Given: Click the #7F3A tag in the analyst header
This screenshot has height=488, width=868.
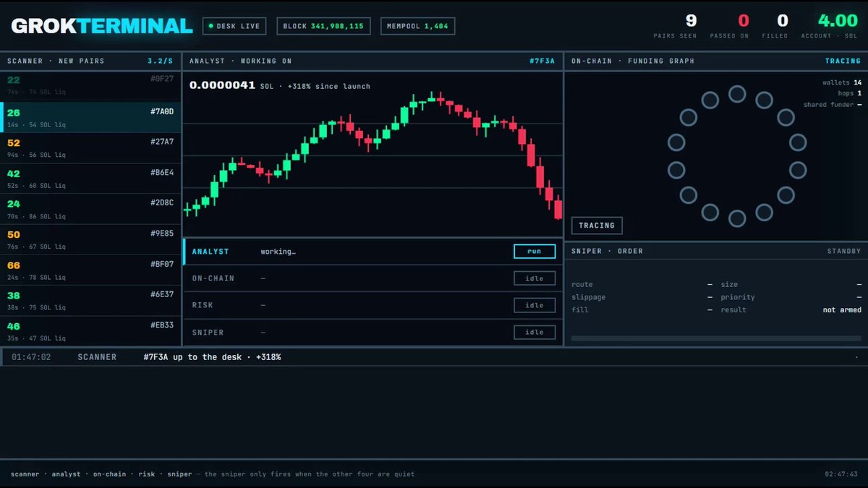Looking at the screenshot, I should [542, 61].
